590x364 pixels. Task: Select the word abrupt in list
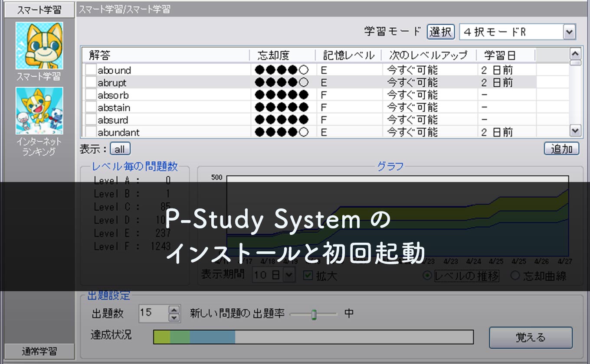click(x=112, y=82)
